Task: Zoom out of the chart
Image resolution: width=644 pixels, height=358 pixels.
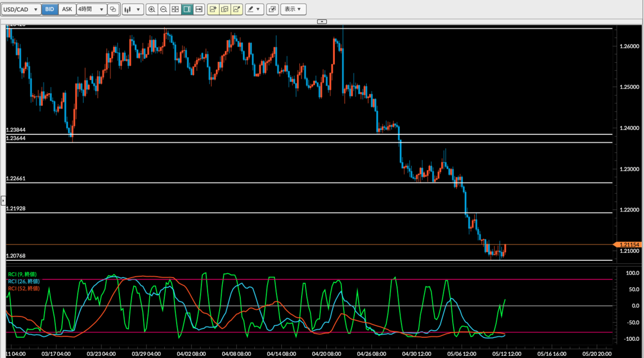Action: pyautogui.click(x=163, y=9)
